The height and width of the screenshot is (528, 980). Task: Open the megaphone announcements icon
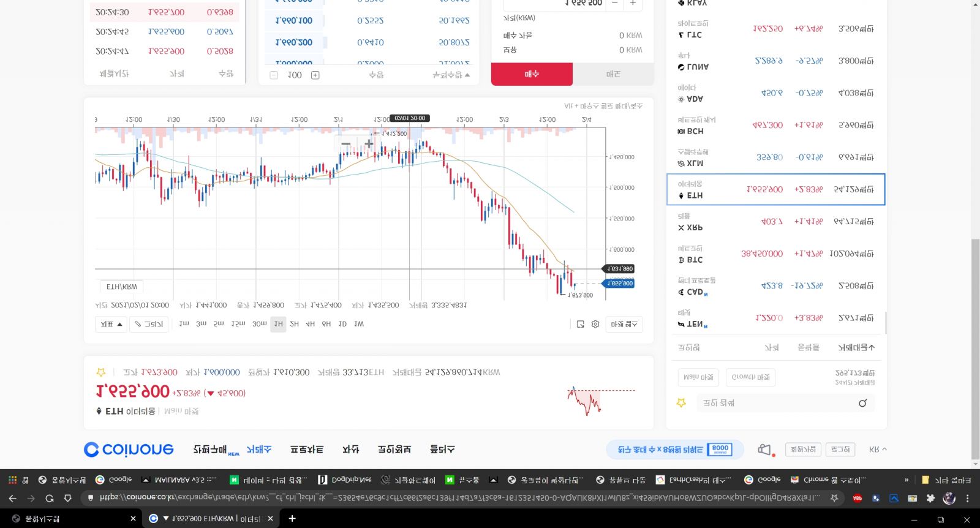764,450
